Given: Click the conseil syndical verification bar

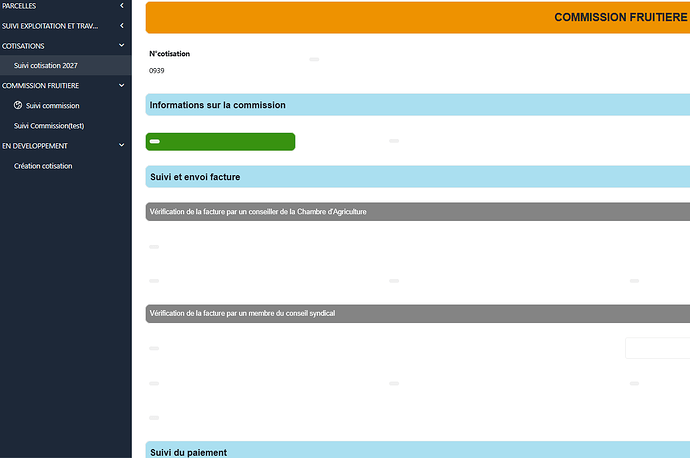Looking at the screenshot, I should [418, 313].
